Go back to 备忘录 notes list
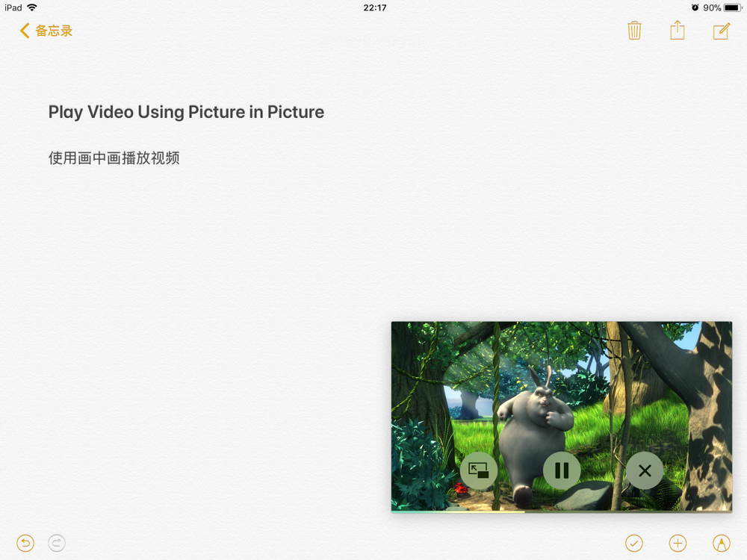 tap(46, 31)
